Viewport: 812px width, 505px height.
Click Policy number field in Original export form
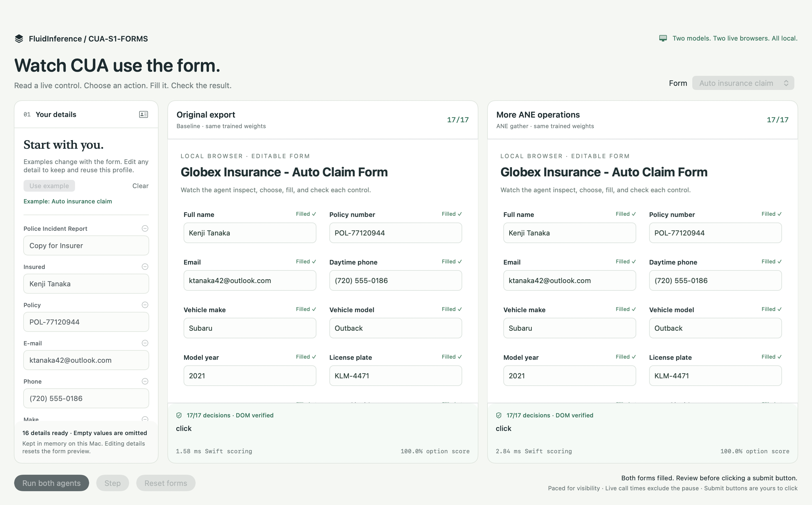pyautogui.click(x=395, y=233)
